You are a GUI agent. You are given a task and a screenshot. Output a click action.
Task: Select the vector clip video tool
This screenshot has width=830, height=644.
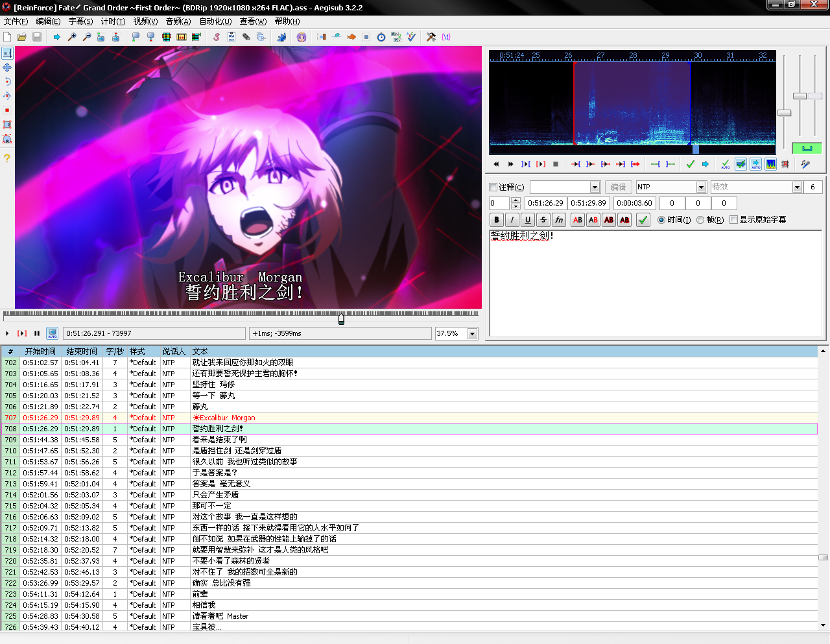tap(7, 139)
